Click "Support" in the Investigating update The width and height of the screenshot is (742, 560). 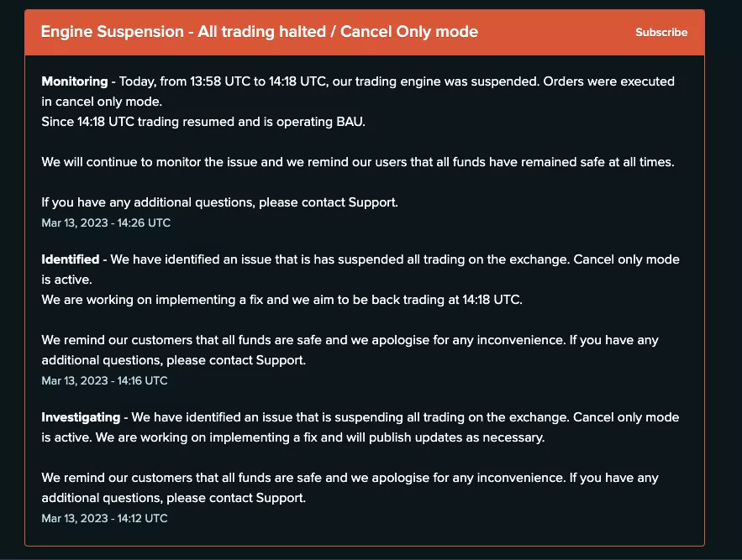coord(280,498)
